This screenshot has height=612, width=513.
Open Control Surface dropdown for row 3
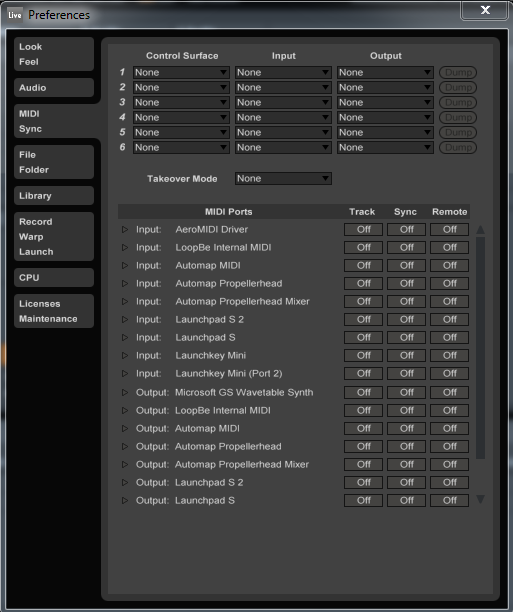coord(181,102)
